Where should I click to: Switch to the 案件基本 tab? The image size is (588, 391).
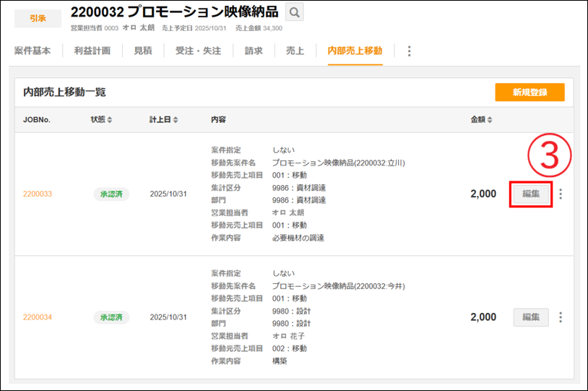[x=33, y=51]
